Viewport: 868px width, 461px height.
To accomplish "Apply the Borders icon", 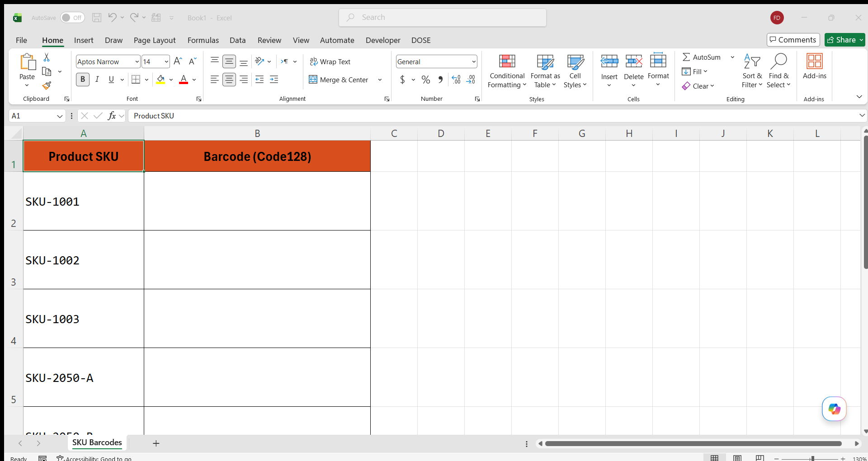I will tap(136, 80).
